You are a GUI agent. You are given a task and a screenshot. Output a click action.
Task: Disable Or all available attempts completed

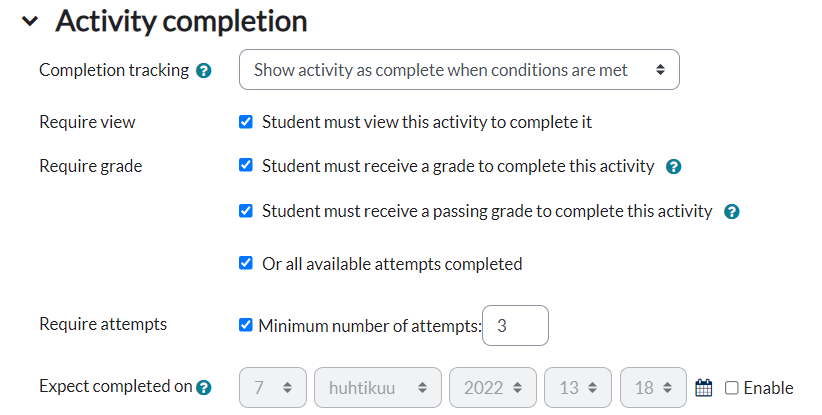pos(246,264)
